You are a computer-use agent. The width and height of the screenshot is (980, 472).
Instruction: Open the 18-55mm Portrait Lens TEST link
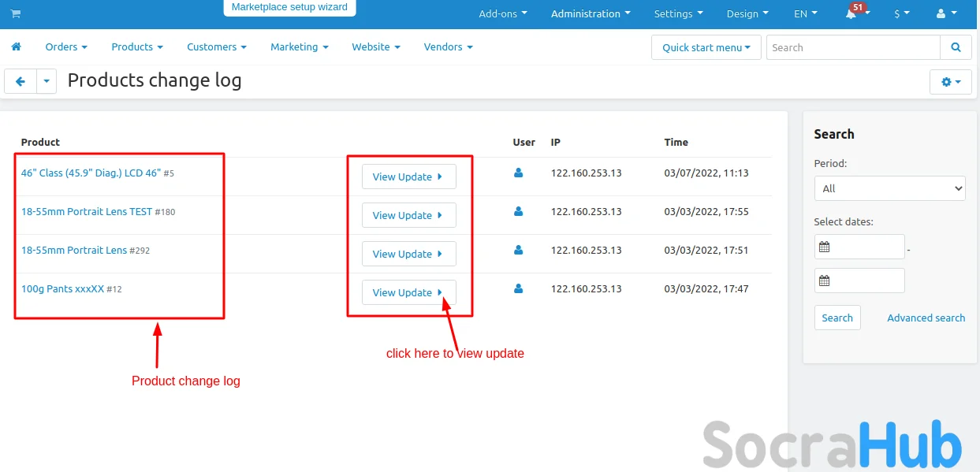[87, 211]
